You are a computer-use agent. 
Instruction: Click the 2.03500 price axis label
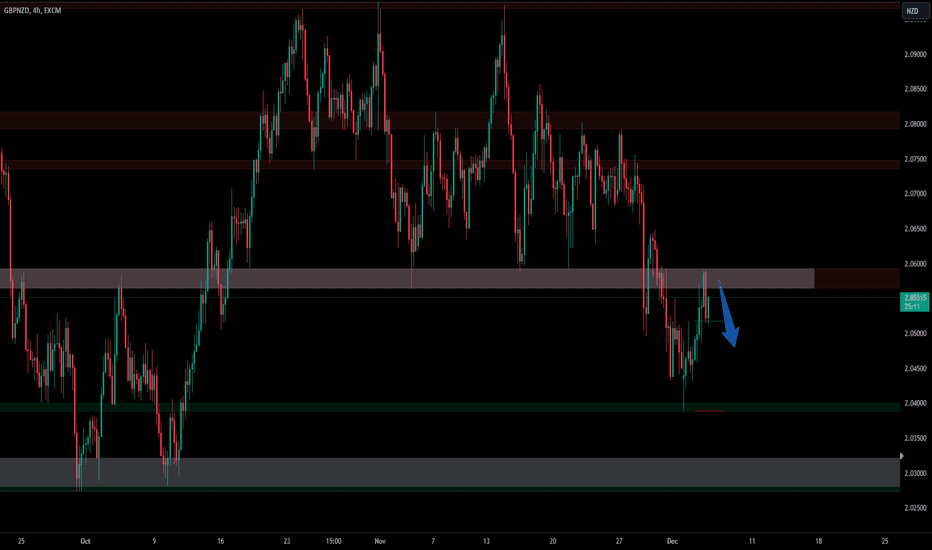coord(915,438)
